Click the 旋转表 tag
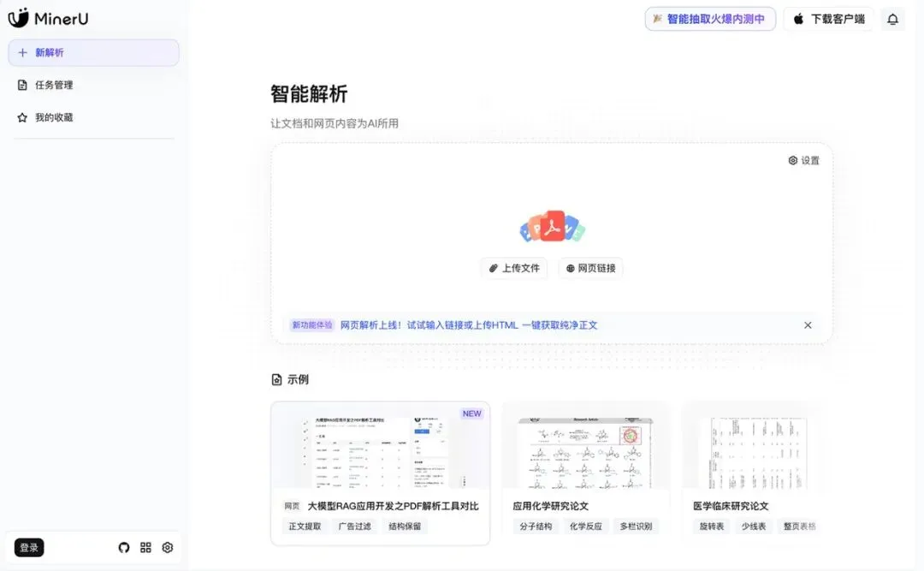 [711, 526]
